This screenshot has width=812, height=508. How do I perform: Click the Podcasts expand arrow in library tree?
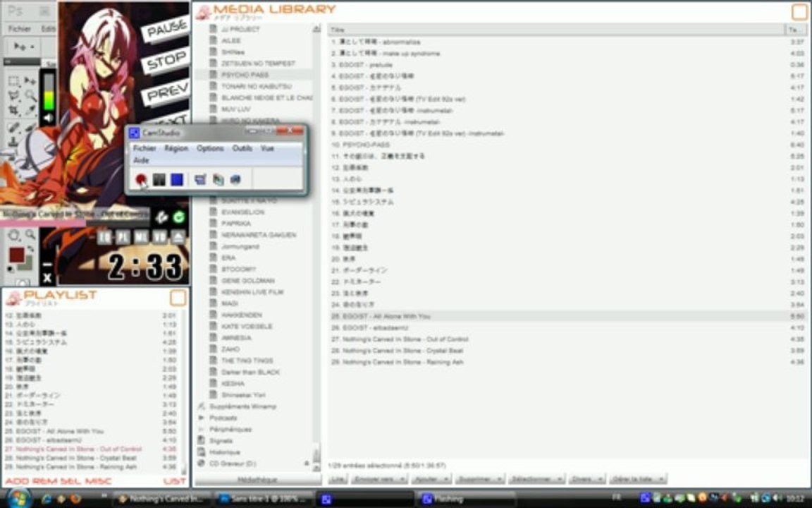201,418
